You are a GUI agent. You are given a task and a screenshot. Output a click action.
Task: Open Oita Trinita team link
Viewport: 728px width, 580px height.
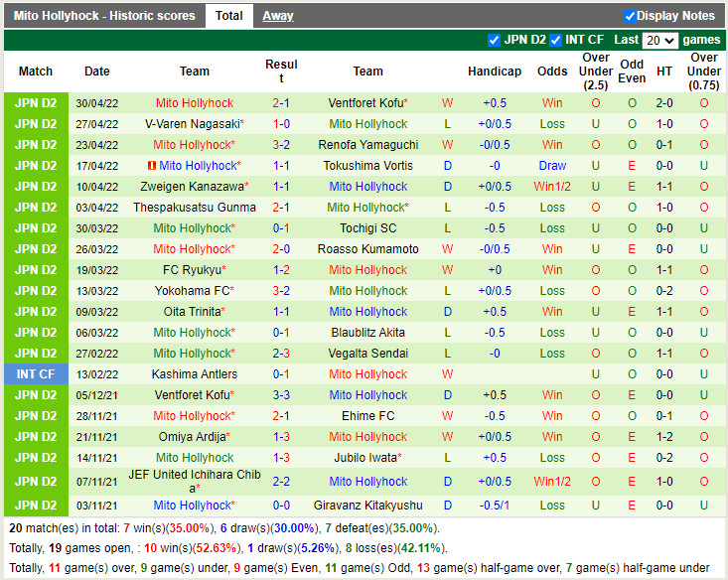point(195,312)
